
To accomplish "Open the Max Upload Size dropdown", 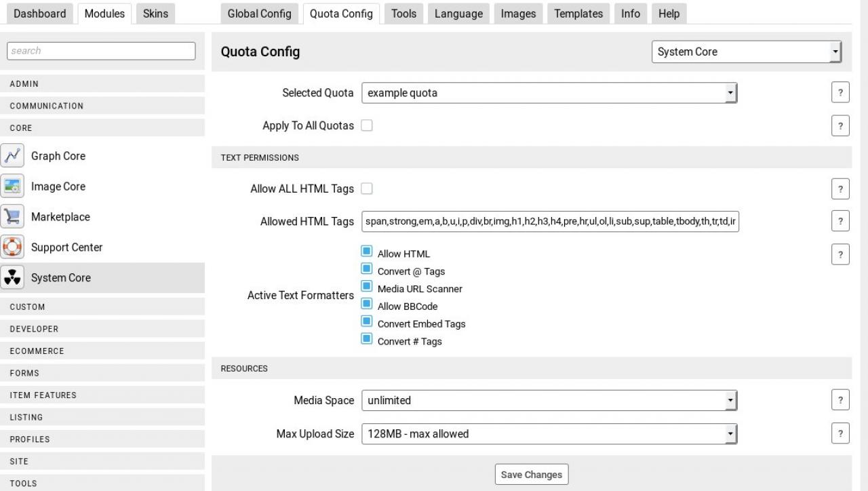I will pos(549,433).
